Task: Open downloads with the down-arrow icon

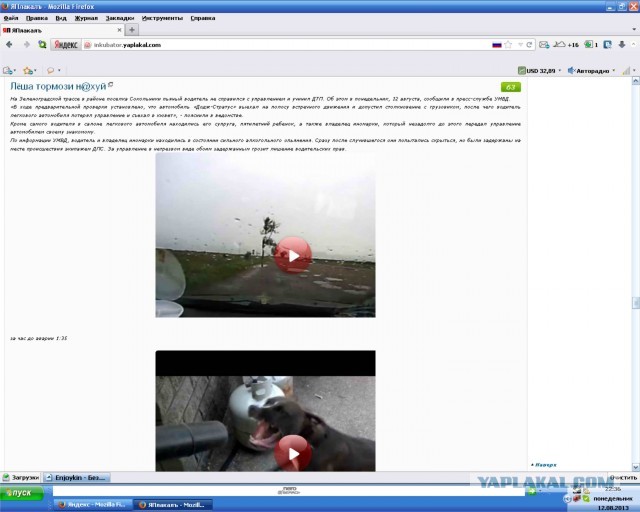Action: point(622,45)
